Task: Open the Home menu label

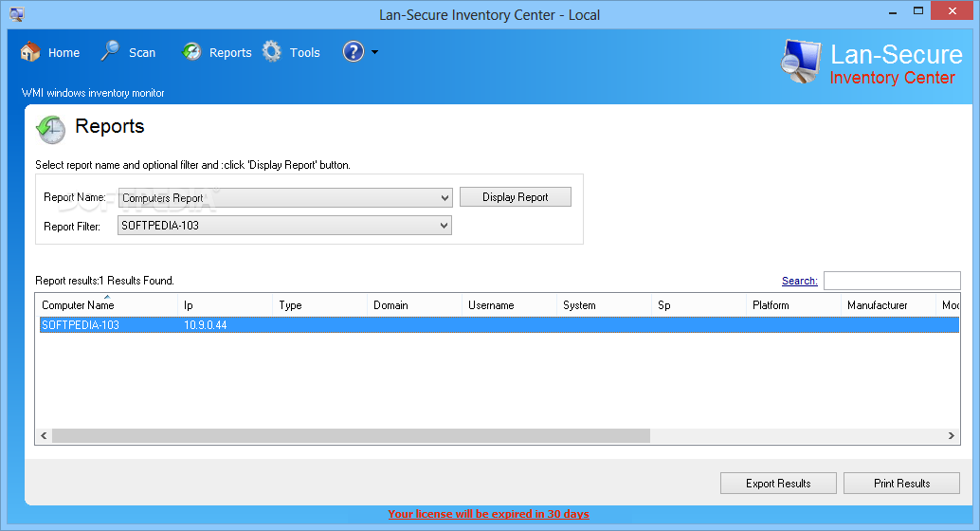Action: (x=64, y=52)
